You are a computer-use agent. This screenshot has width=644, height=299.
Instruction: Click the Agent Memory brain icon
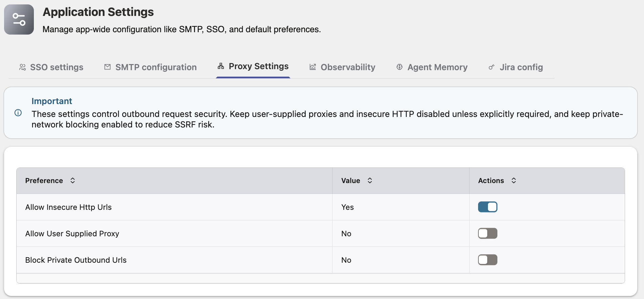click(400, 67)
